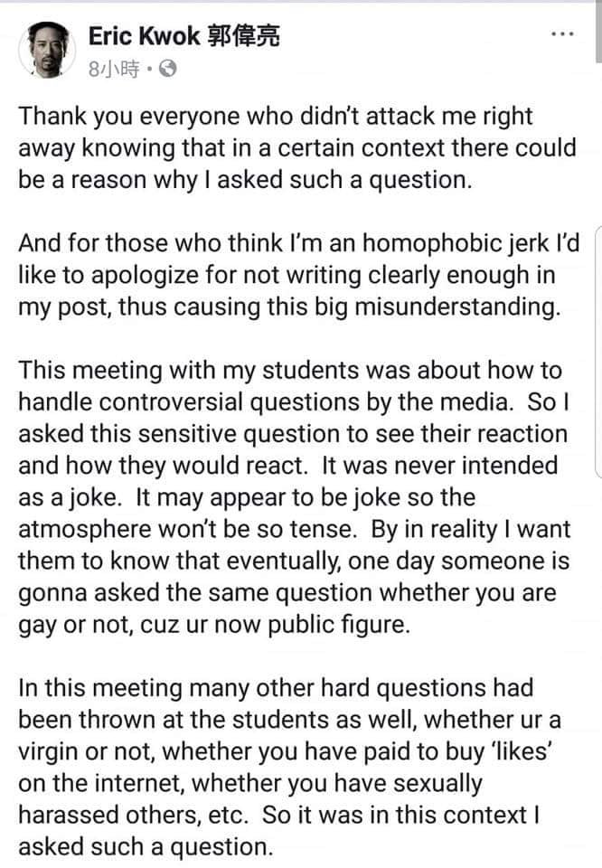Click the Chinese name 郭偉亮 in header
Image resolution: width=602 pixels, height=868 pixels.
point(243,36)
